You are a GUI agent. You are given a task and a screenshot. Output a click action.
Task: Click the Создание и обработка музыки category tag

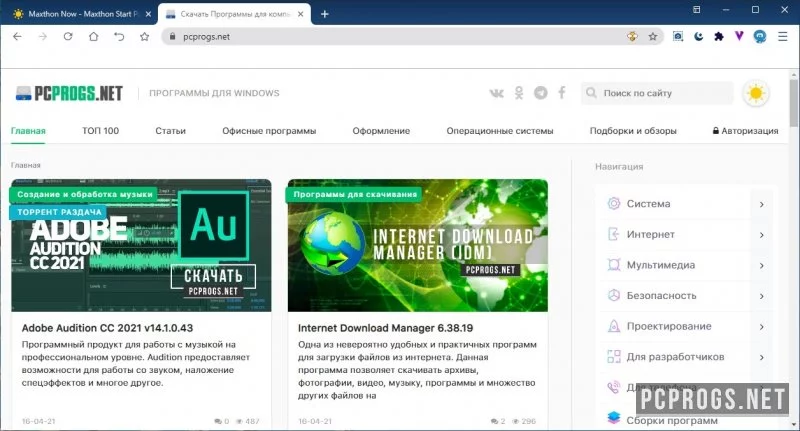pyautogui.click(x=84, y=194)
